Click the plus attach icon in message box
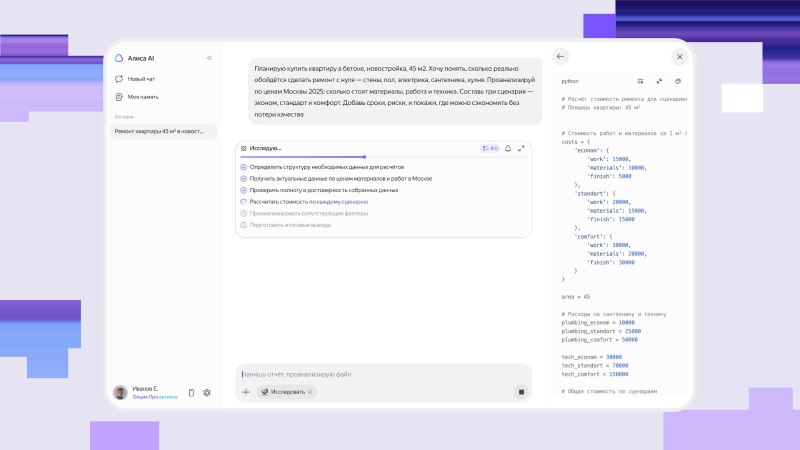 coord(246,392)
